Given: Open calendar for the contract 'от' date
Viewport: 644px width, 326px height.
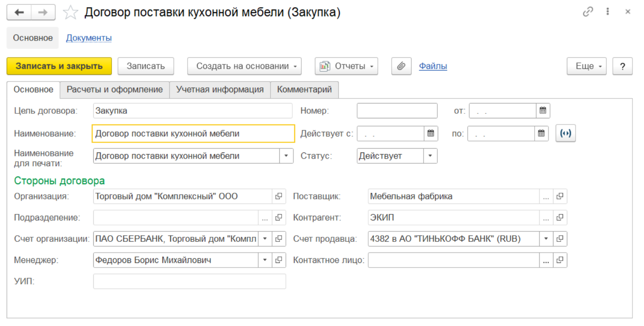Looking at the screenshot, I should (x=543, y=111).
